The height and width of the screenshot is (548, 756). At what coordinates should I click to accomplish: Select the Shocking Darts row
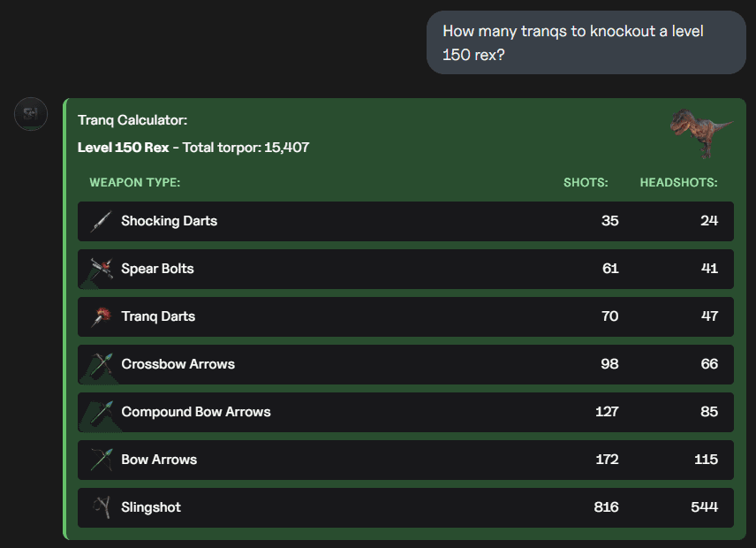[405, 222]
